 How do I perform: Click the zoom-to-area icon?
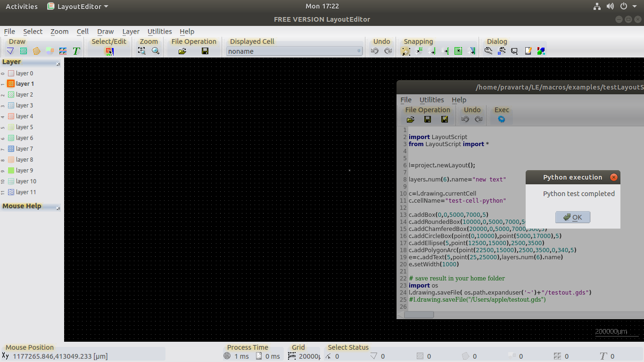[x=142, y=51]
